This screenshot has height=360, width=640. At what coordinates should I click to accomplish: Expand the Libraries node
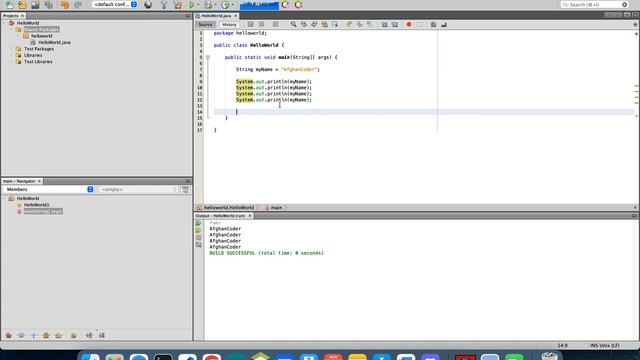12,55
